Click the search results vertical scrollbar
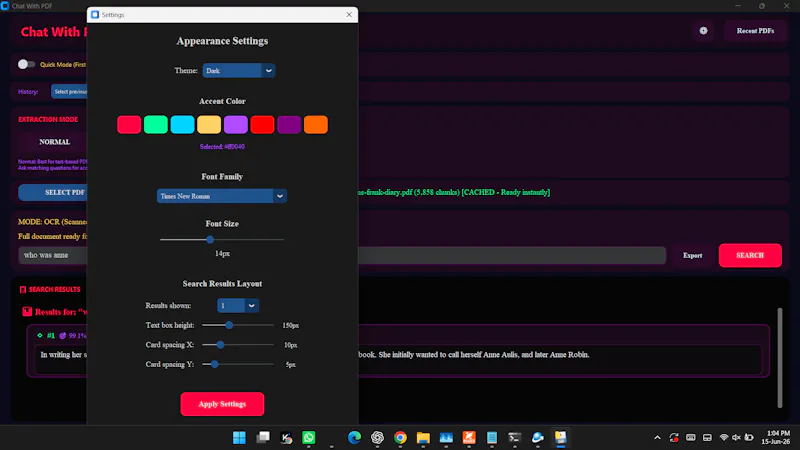This screenshot has height=450, width=800. (780, 357)
